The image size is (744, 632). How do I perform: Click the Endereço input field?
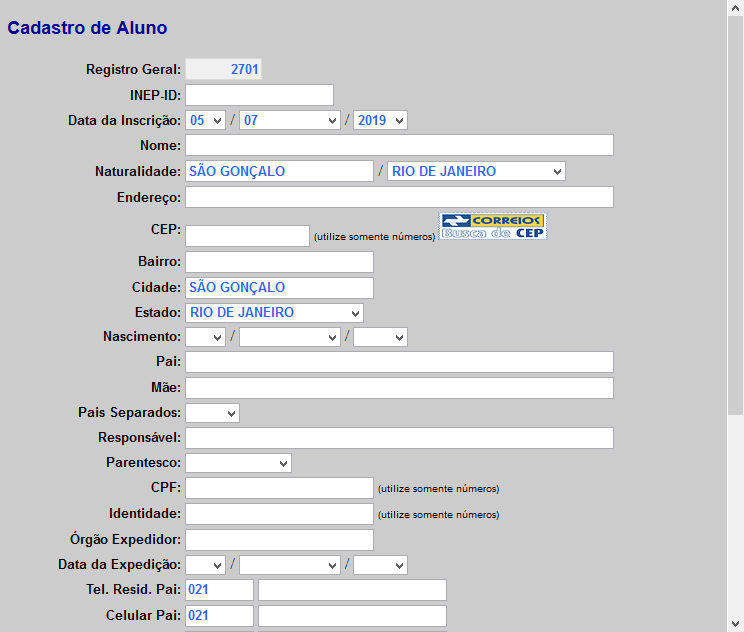tap(399, 197)
